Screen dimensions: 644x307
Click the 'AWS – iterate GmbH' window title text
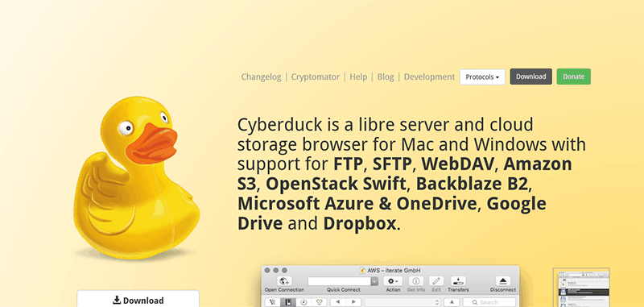coord(394,271)
